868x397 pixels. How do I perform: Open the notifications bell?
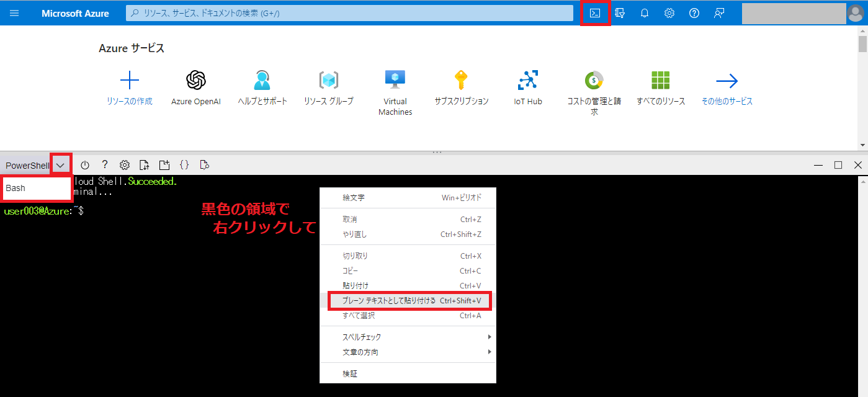[x=645, y=13]
